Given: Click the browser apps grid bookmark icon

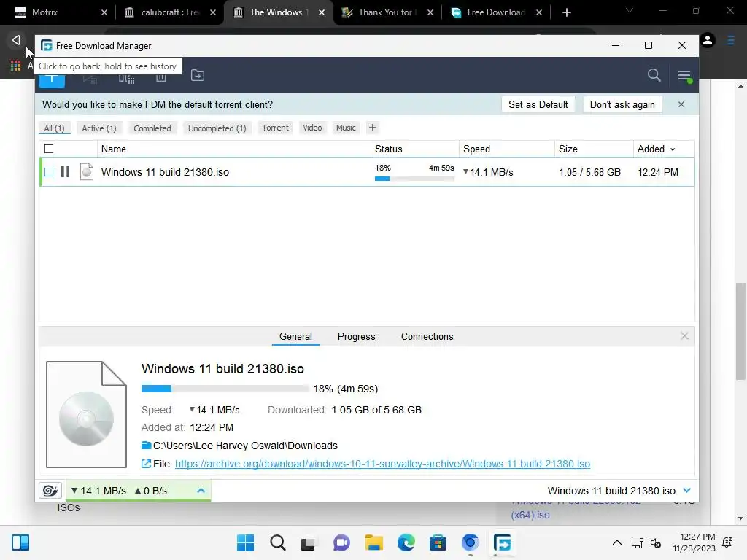Looking at the screenshot, I should coord(16,66).
